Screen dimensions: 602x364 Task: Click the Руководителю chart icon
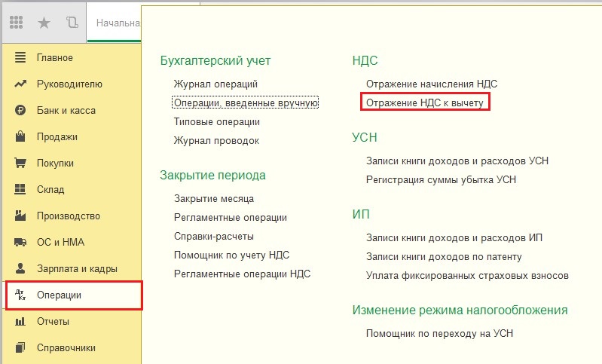[20, 84]
